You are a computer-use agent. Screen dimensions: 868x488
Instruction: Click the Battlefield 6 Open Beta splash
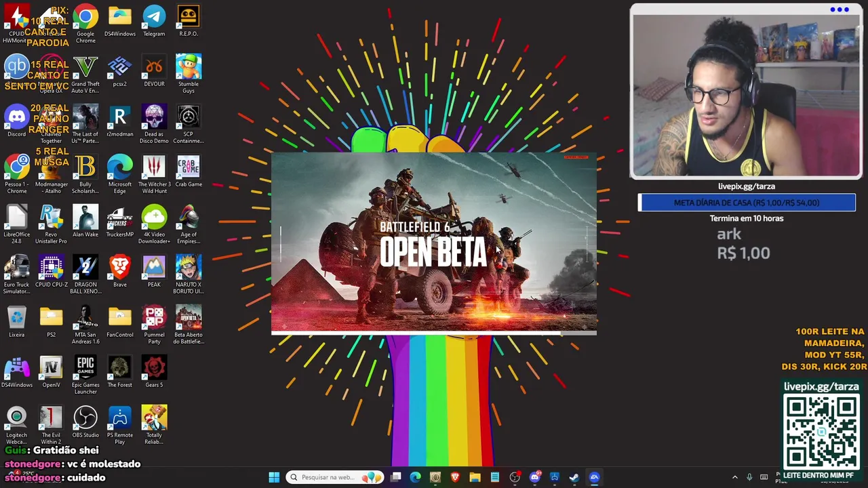point(434,243)
